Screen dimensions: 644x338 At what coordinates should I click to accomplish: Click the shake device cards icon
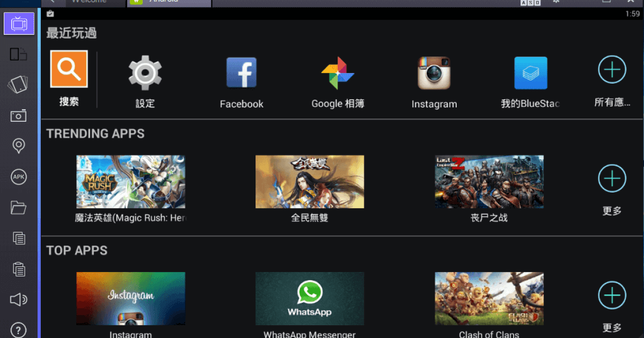pos(19,85)
